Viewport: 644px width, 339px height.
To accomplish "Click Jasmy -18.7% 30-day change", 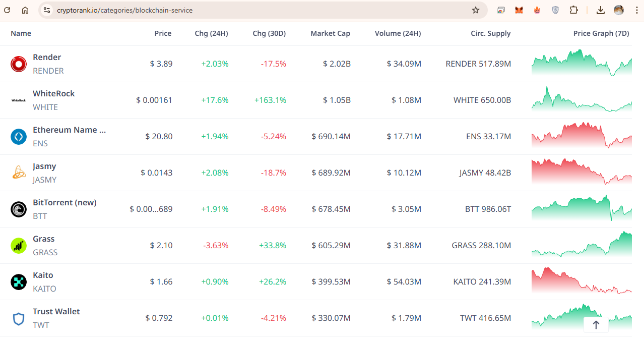I will 274,173.
